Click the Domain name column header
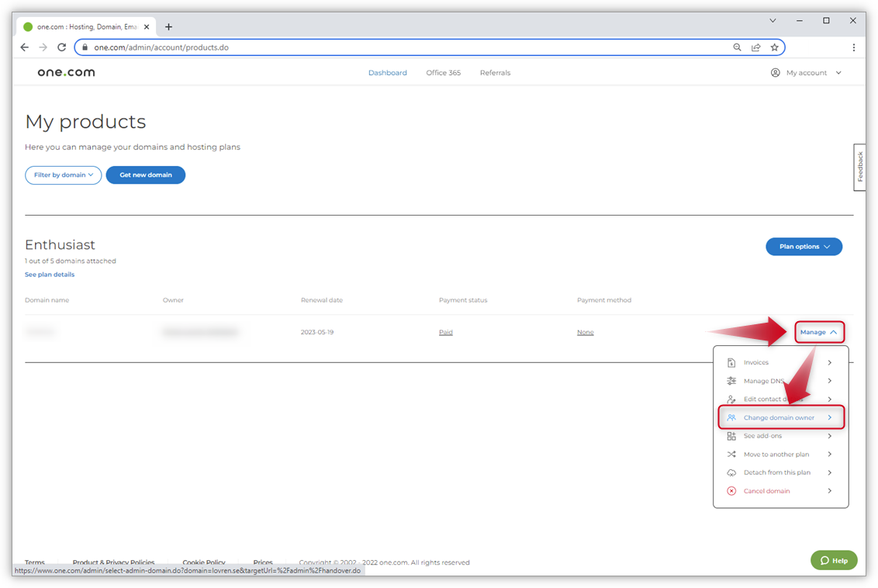Viewport: 878px width, 588px height. pos(47,300)
